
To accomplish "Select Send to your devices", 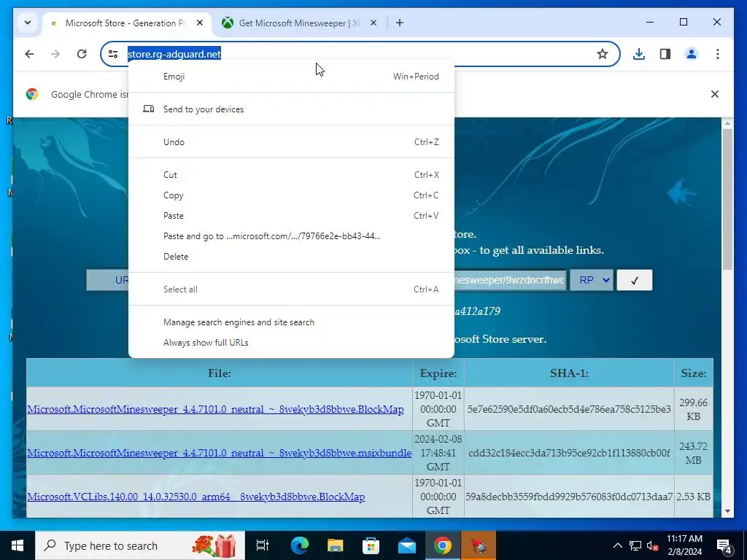I will pos(291,109).
